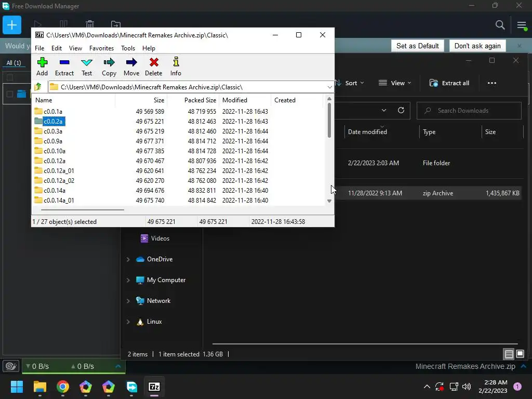The image size is (532, 399).
Task: Expand the bottom download panel in Free Download Manager
Action: (x=524, y=366)
